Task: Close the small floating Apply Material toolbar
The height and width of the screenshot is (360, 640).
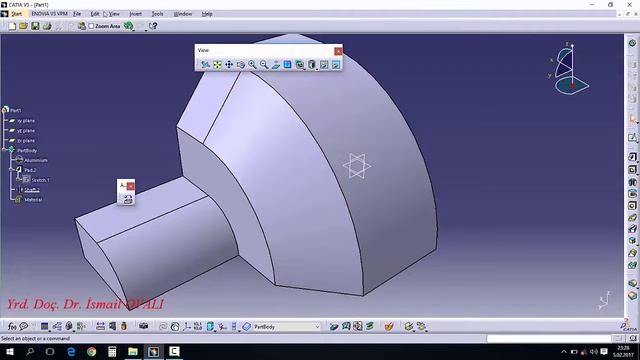Action: point(131,186)
